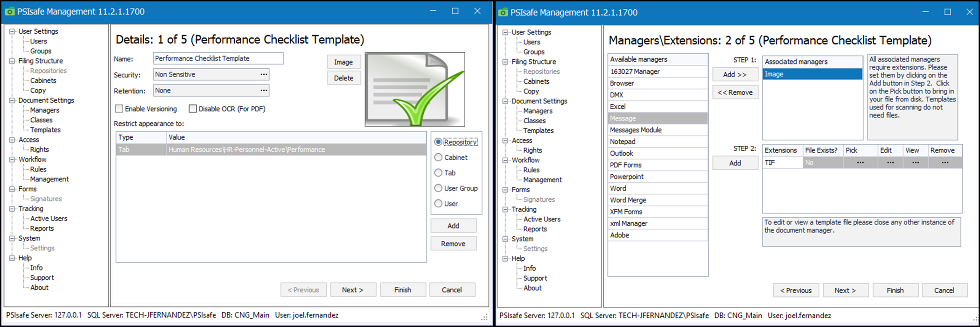Click Finish in the left window
The height and width of the screenshot is (327, 980).
[403, 290]
